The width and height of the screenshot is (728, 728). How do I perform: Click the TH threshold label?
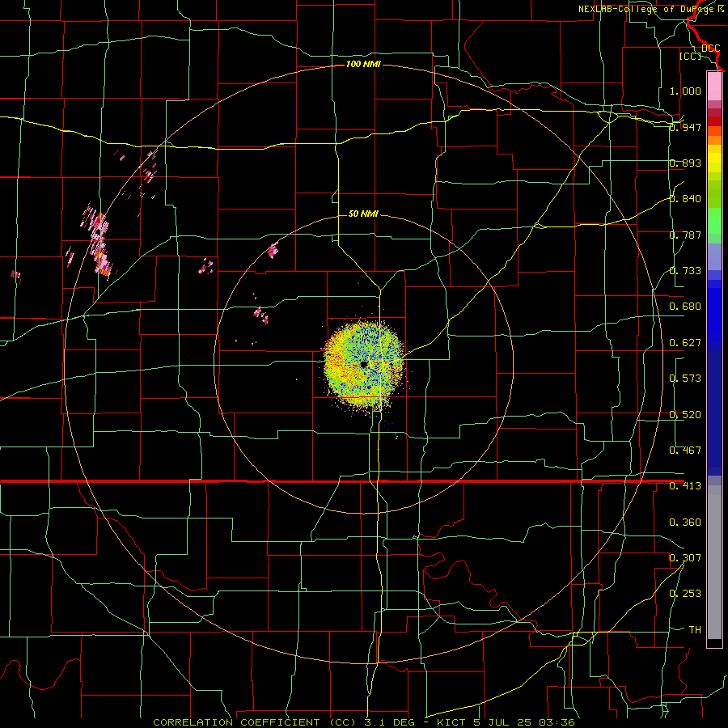click(695, 630)
